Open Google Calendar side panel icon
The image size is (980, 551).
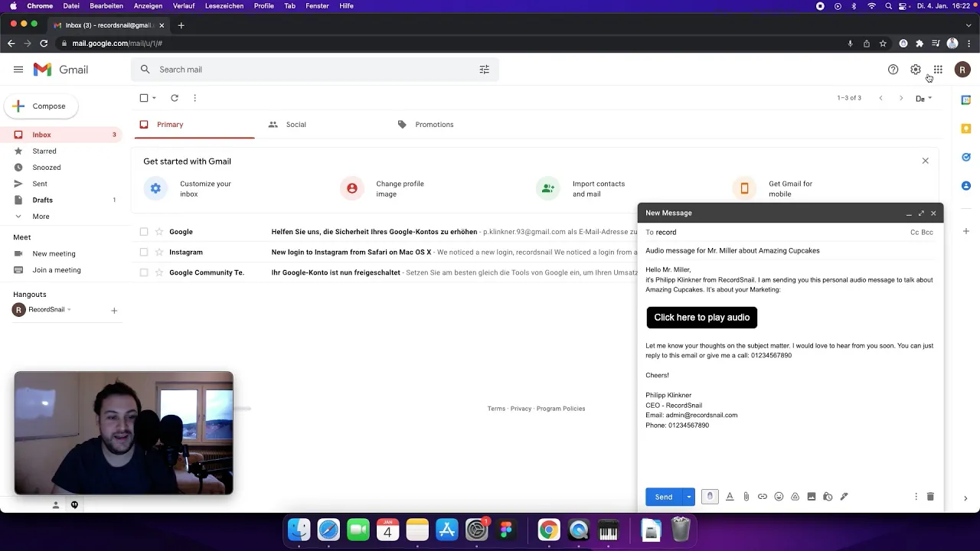tap(966, 99)
